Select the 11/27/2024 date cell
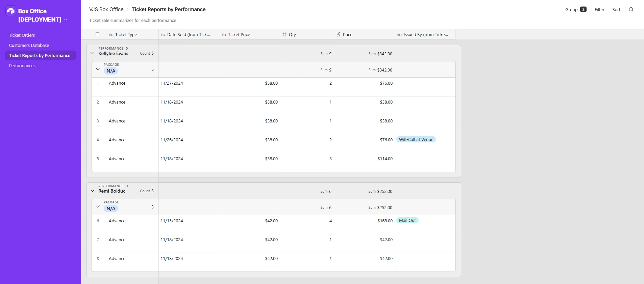 click(x=189, y=87)
